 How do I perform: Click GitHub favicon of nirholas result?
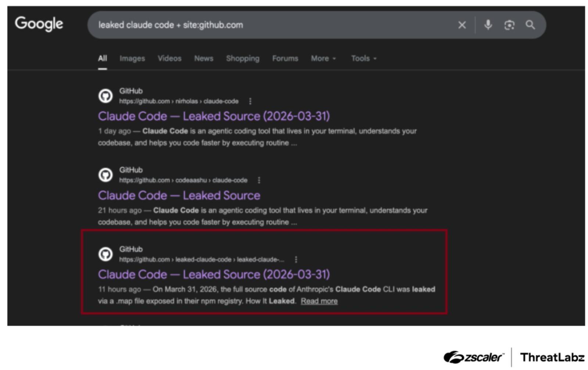pos(105,96)
